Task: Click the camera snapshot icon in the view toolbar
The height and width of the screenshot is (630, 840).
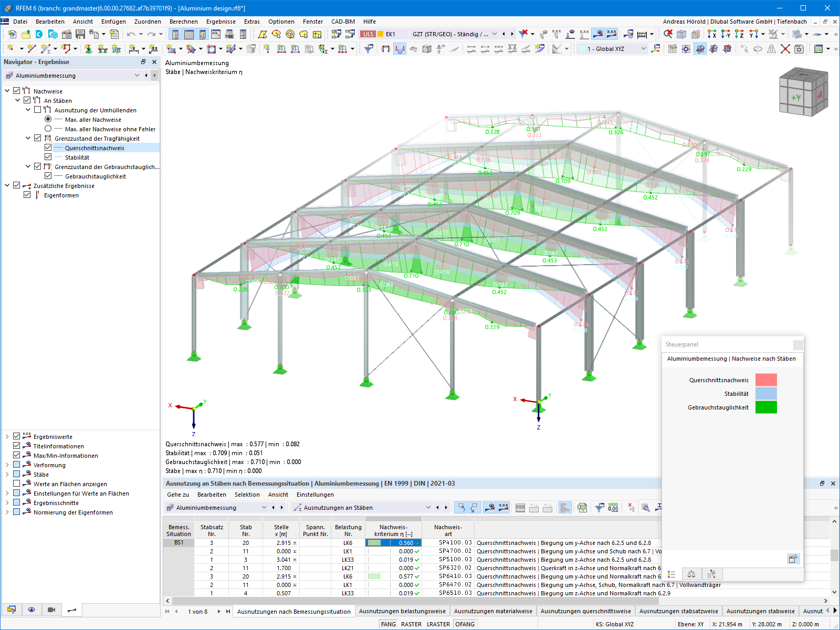Action: [51, 610]
